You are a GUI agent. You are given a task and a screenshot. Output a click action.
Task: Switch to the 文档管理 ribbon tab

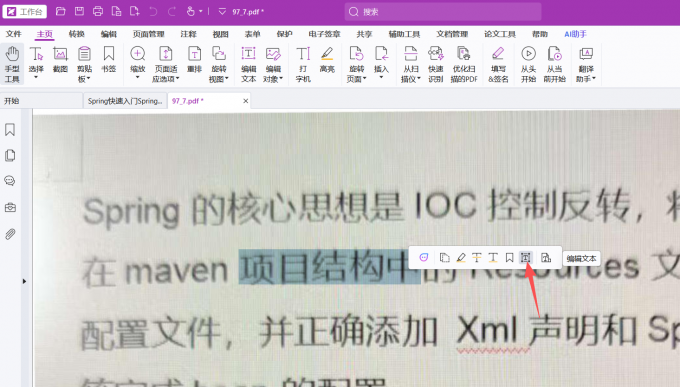click(x=452, y=34)
